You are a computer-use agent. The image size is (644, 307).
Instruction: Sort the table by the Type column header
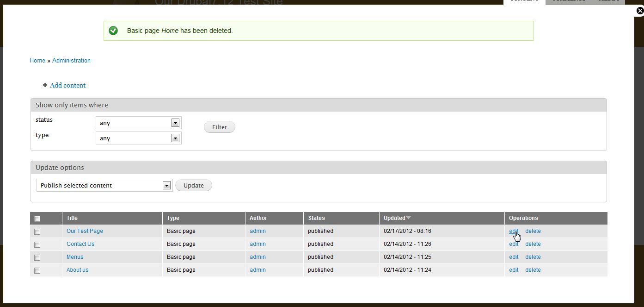(x=173, y=218)
